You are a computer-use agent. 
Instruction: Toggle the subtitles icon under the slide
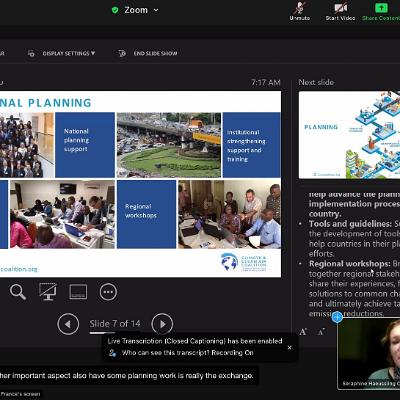[x=78, y=292]
